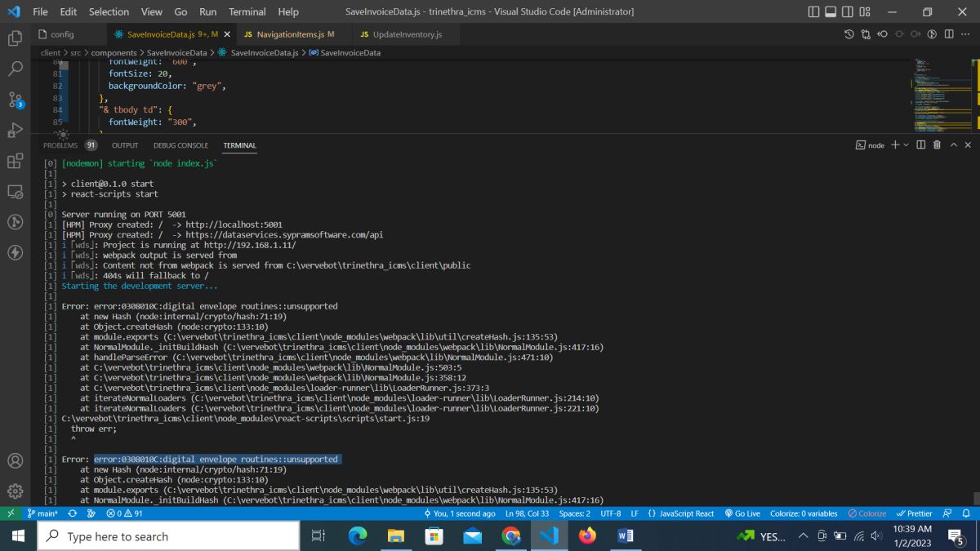Screen dimensions: 980x551
Task: Click errors and warnings count in status bar
Action: 124,513
